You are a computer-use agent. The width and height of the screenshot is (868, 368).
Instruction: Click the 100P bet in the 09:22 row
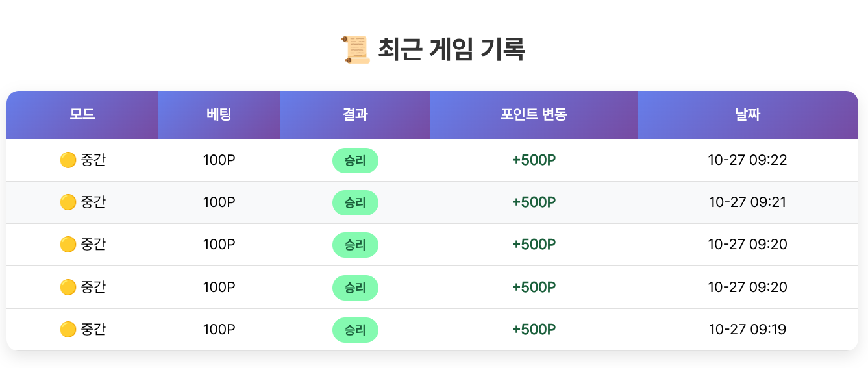[219, 160]
